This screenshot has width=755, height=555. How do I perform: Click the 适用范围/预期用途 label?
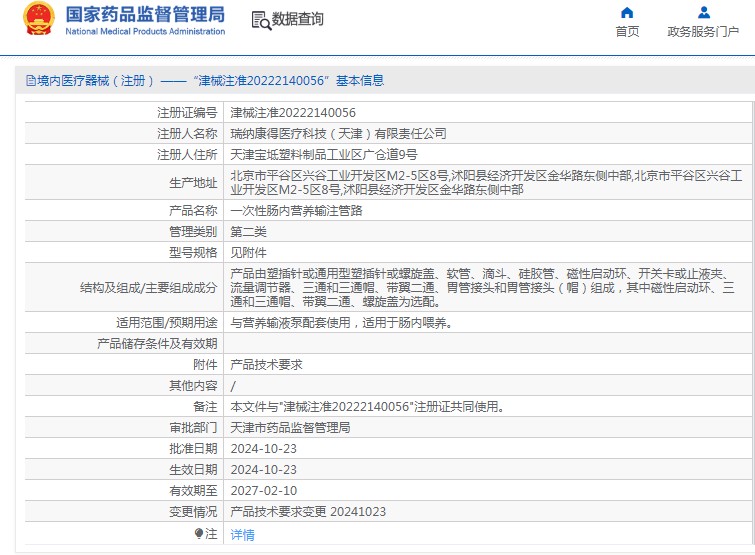pyautogui.click(x=167, y=323)
